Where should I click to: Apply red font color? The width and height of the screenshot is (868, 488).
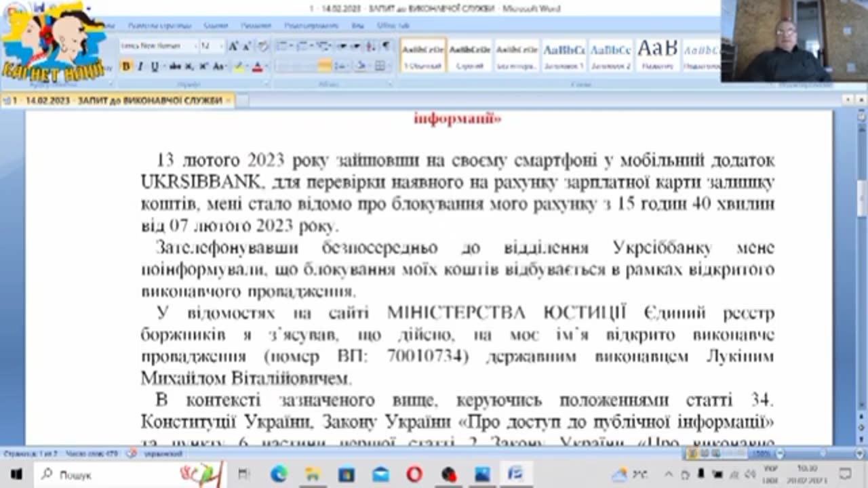pos(257,66)
